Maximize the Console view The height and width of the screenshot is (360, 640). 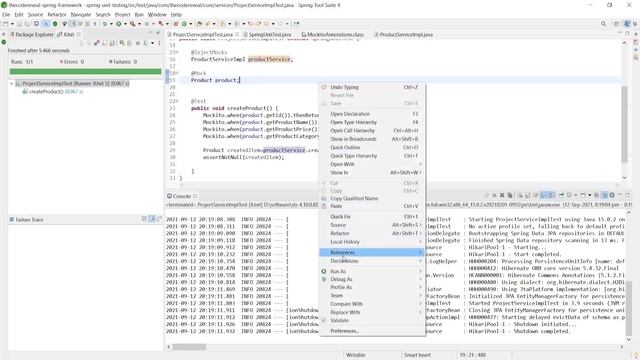(628, 196)
